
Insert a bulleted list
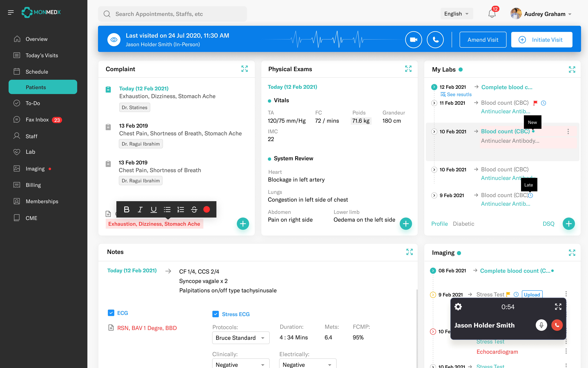(x=167, y=209)
